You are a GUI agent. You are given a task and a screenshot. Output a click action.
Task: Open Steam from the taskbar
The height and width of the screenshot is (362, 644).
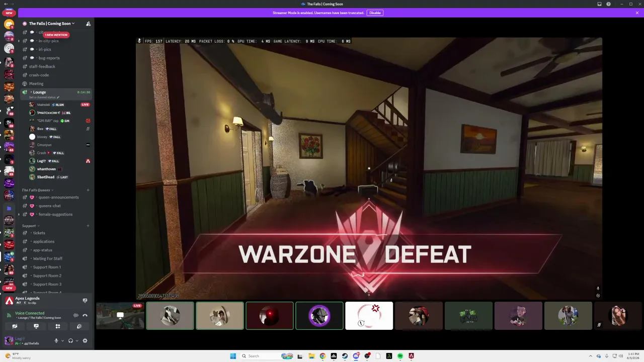(345, 356)
